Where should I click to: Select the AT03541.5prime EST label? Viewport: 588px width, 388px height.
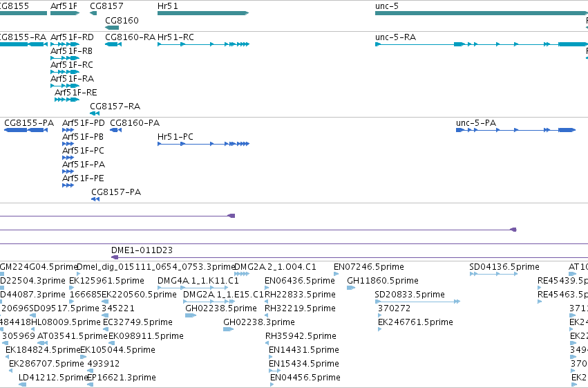point(73,336)
